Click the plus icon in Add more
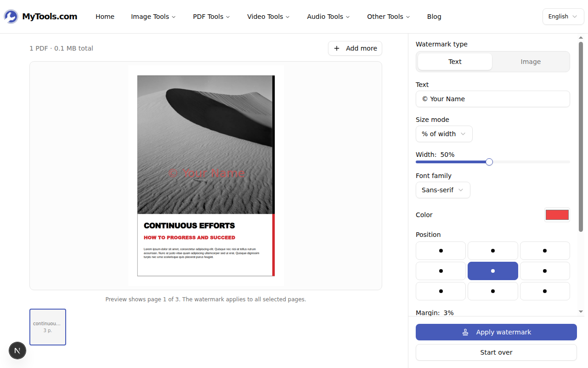 click(x=337, y=48)
